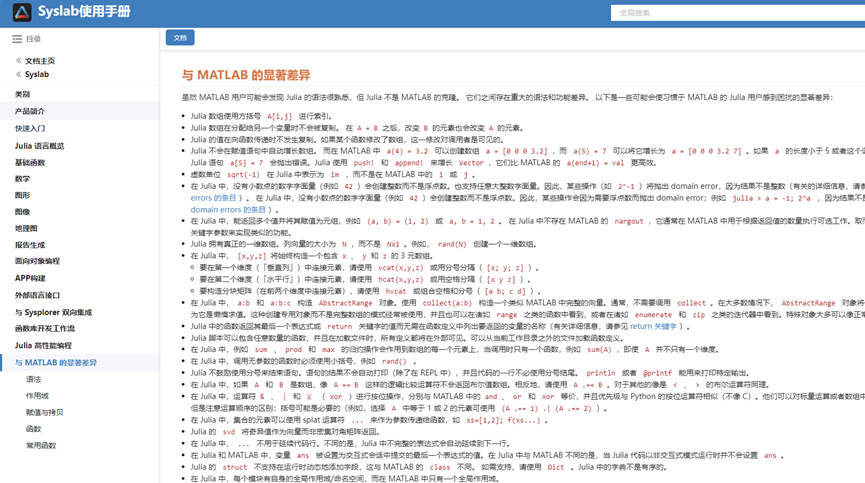
Task: Click the back chevron beside Syslab
Action: pyautogui.click(x=18, y=74)
